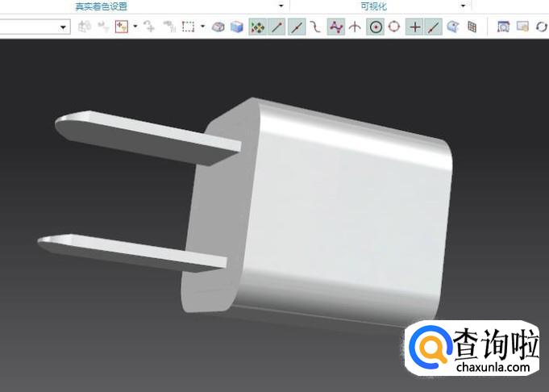Toggle end point snapping
Viewport: 549px width, 392px height.
[277, 27]
